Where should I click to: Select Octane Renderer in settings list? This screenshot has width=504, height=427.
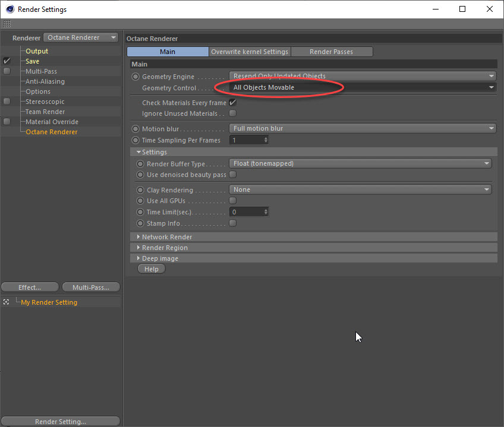pyautogui.click(x=52, y=132)
